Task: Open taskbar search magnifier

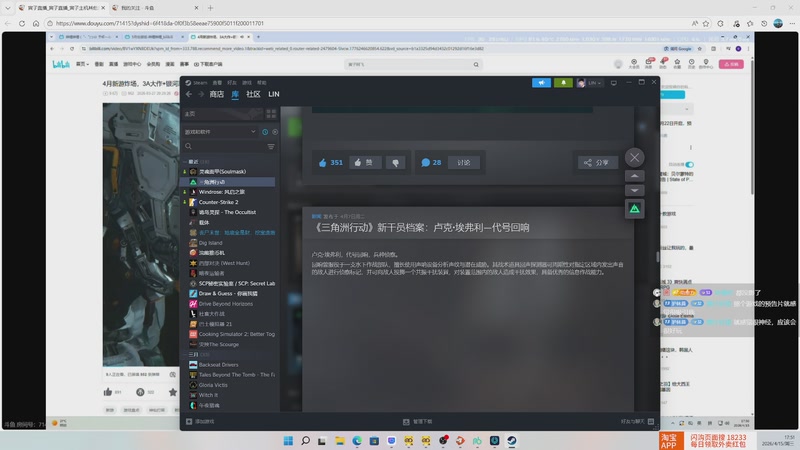Action: tap(305, 441)
